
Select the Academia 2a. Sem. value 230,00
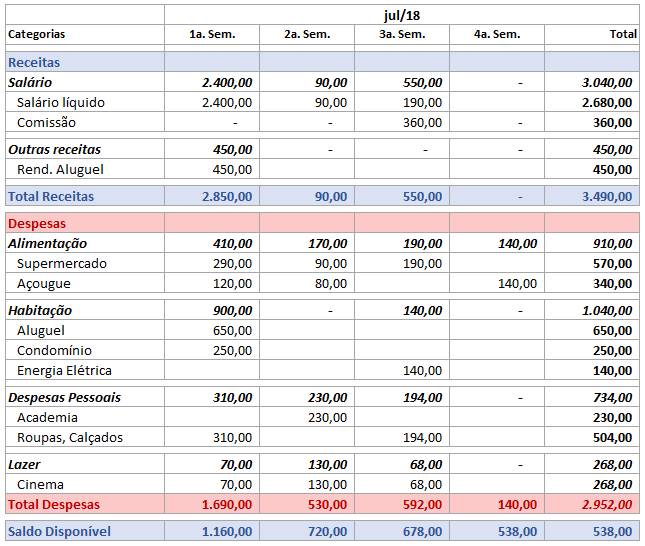tap(327, 417)
